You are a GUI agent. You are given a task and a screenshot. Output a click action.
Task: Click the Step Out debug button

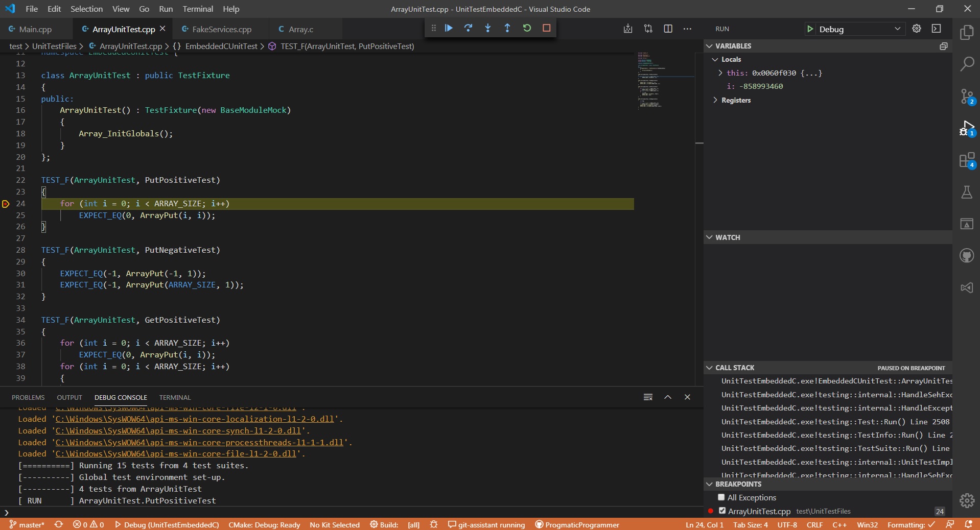pos(507,29)
